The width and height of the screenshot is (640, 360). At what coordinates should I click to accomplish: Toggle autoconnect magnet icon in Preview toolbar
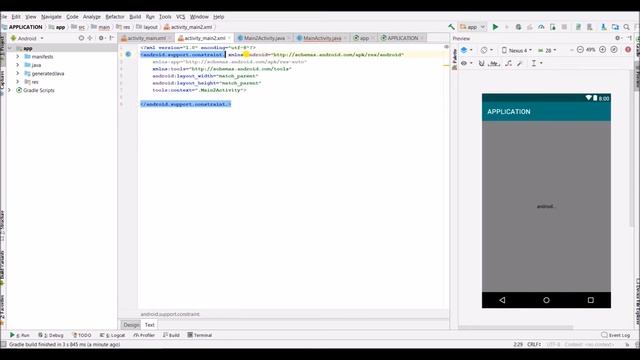tap(482, 63)
